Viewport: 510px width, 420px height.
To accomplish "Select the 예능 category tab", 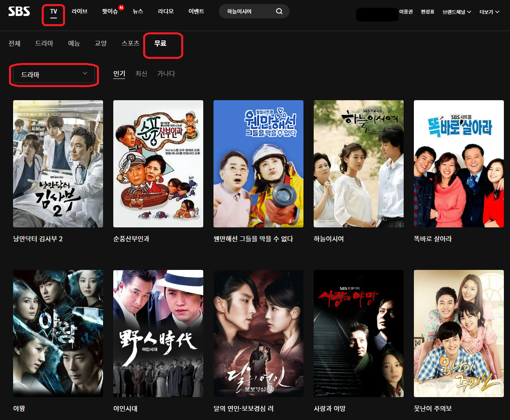I will pyautogui.click(x=74, y=43).
